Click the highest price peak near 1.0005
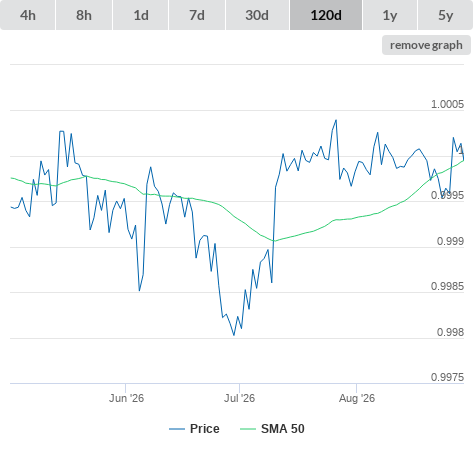The image size is (474, 455). tap(336, 120)
